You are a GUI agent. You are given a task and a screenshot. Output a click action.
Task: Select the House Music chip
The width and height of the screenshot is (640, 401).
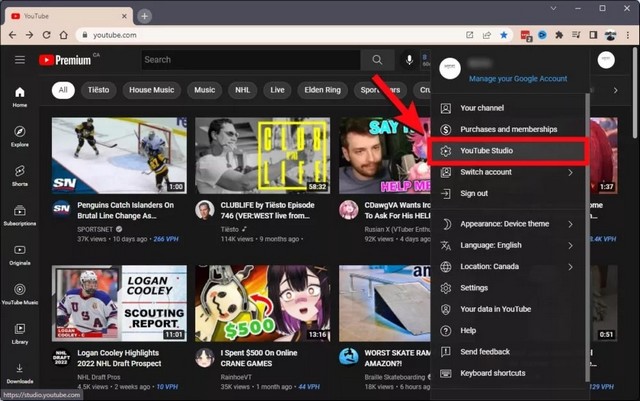151,90
